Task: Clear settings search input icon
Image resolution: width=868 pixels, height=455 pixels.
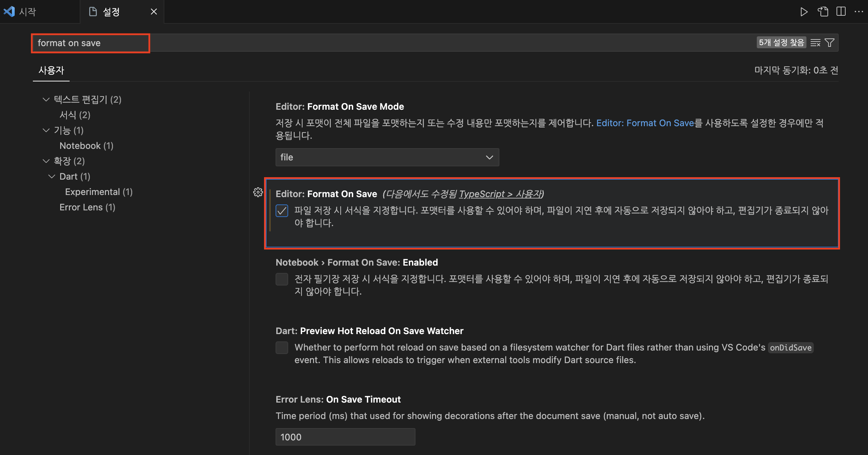Action: click(815, 43)
